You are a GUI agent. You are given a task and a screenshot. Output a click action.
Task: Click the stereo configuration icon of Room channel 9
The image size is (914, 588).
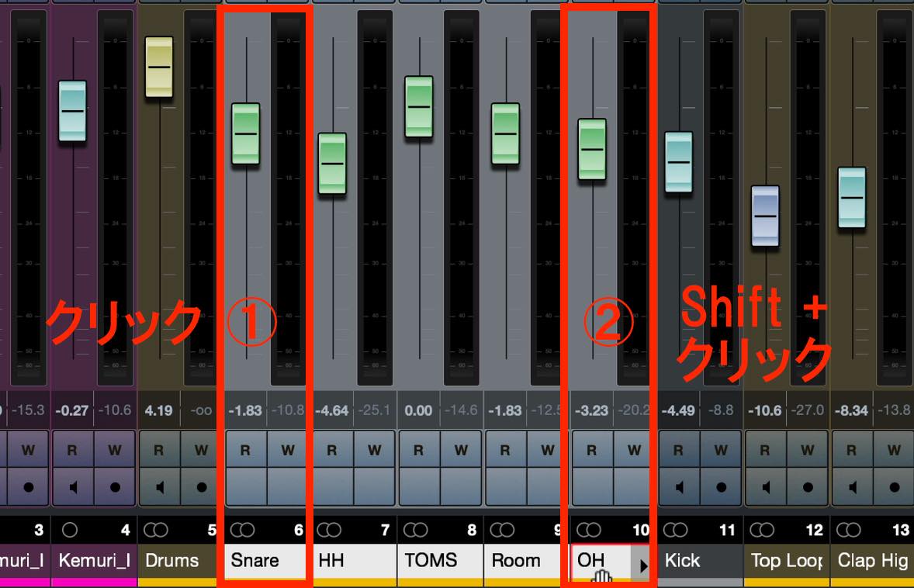[x=502, y=530]
